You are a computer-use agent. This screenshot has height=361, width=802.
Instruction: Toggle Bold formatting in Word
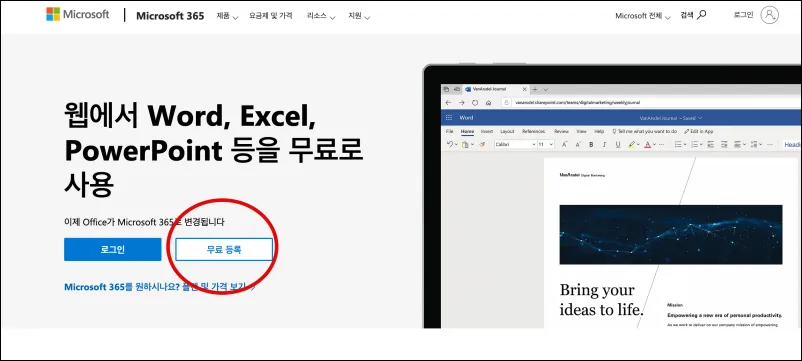pyautogui.click(x=591, y=145)
